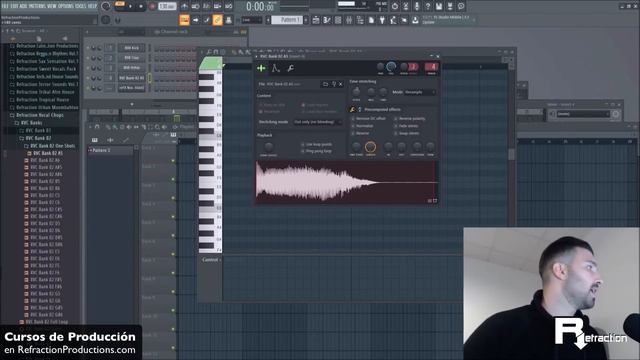
Task: Enable the Normalize checkbox
Action: 353,126
